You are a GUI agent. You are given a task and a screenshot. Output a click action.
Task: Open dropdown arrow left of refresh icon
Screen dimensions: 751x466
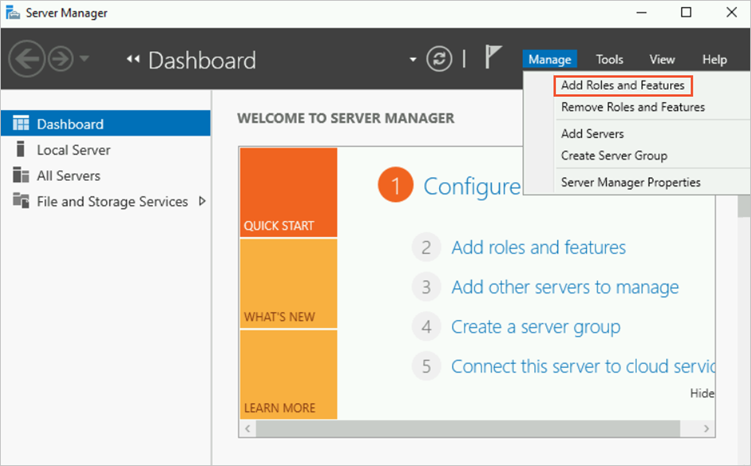pos(413,60)
